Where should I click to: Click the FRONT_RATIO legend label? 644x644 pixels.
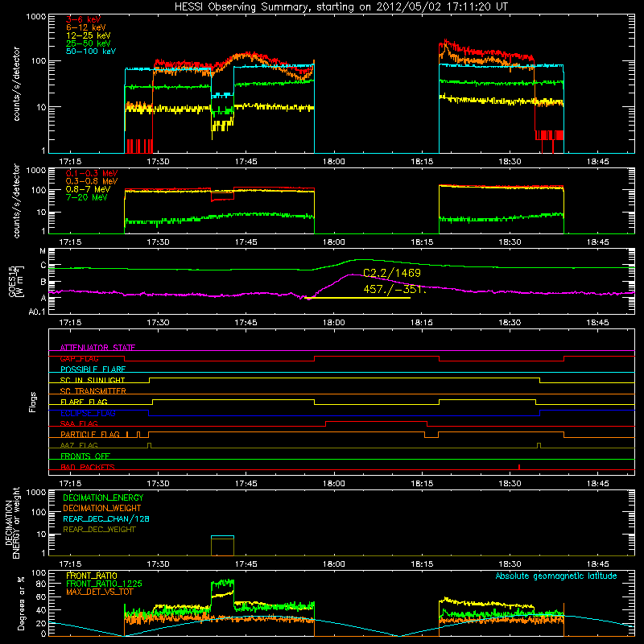92,576
